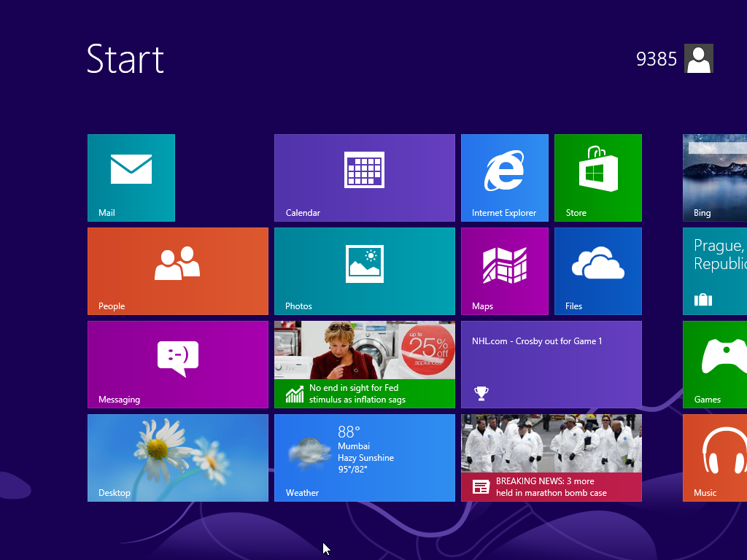The width and height of the screenshot is (747, 560).
Task: Open the Bing tile
Action: pyautogui.click(x=715, y=178)
